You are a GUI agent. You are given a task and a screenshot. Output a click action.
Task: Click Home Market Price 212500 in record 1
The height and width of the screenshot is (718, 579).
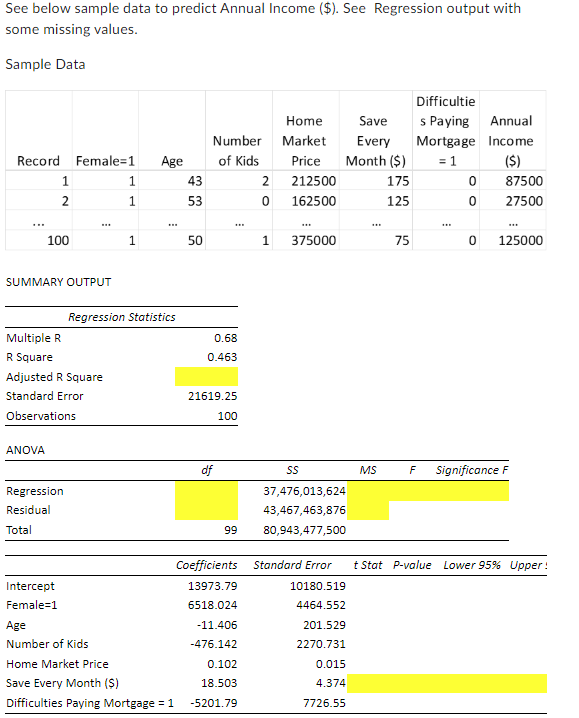[x=314, y=181]
